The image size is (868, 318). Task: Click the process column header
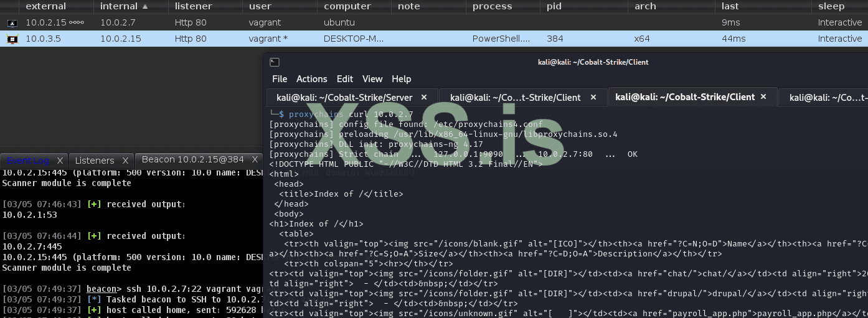click(492, 6)
